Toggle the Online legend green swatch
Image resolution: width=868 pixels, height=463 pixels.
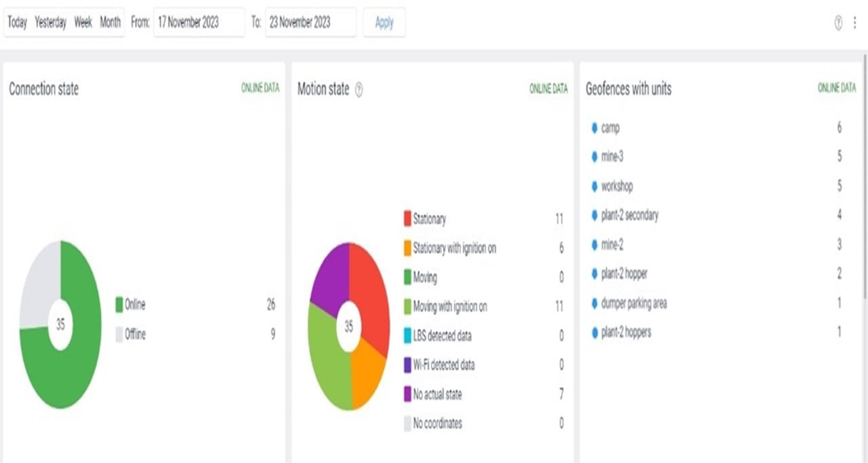pyautogui.click(x=119, y=305)
